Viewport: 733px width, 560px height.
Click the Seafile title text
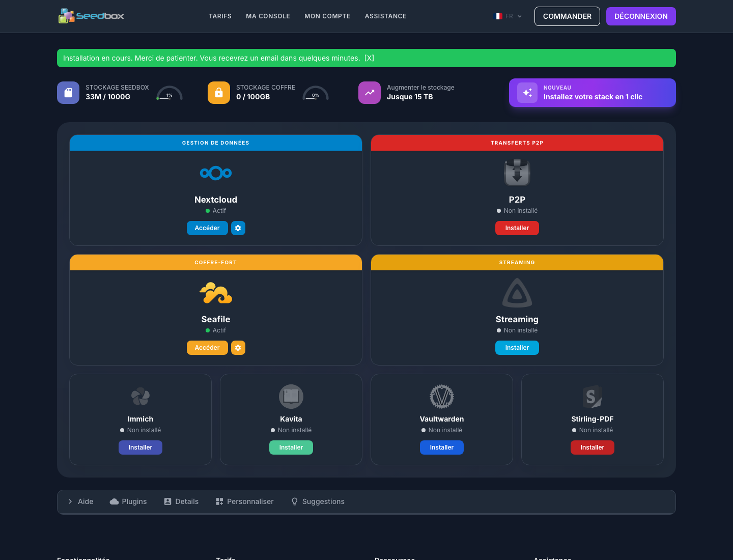(x=216, y=319)
